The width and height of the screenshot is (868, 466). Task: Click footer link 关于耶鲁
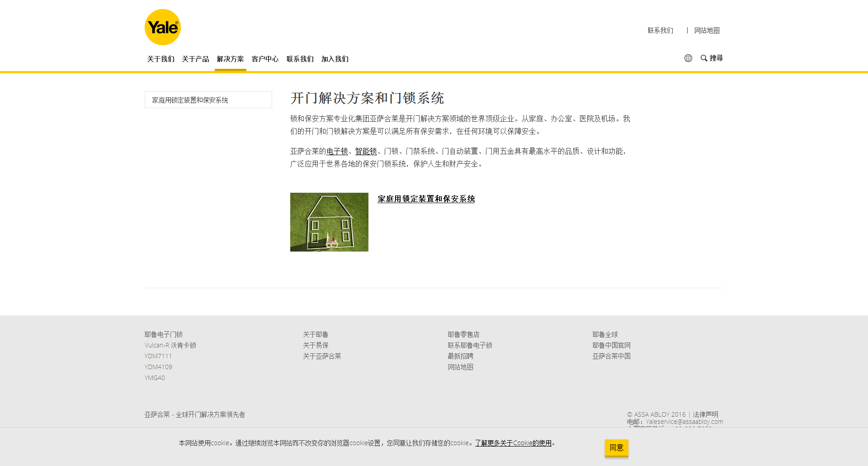point(316,334)
